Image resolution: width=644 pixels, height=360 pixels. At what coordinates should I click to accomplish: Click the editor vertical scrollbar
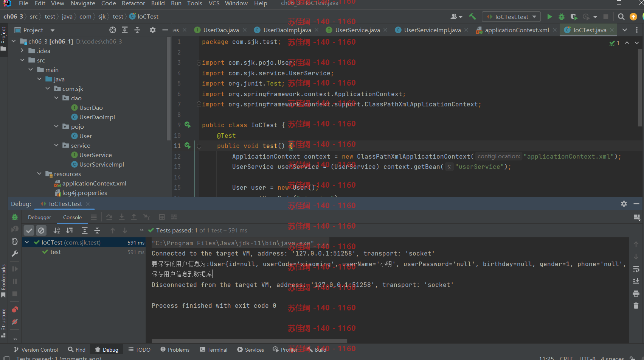click(640, 87)
